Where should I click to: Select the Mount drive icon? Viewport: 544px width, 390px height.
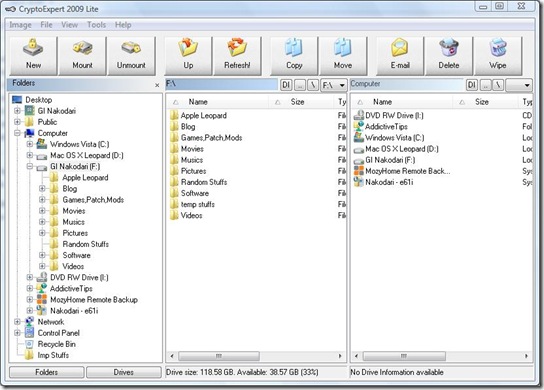pyautogui.click(x=82, y=48)
